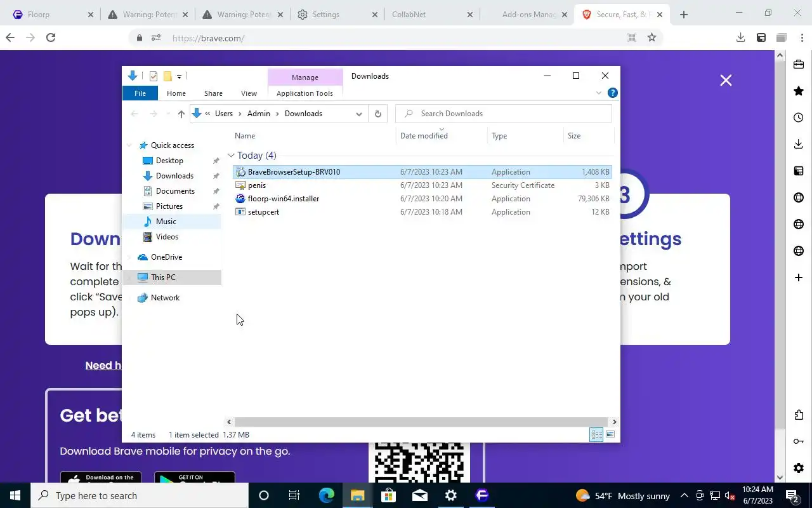812x508 pixels.
Task: Click the New Folder icon in Explorer titlebar
Action: pyautogui.click(x=167, y=76)
